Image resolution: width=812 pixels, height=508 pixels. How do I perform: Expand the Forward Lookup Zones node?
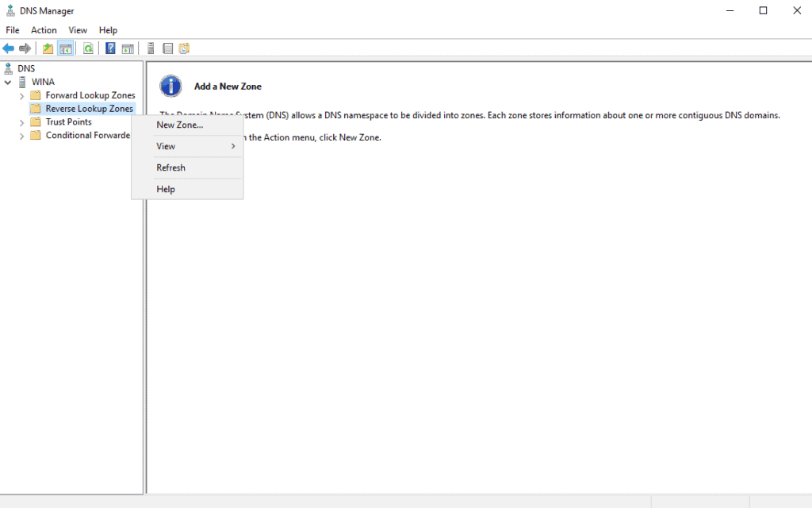[21, 94]
